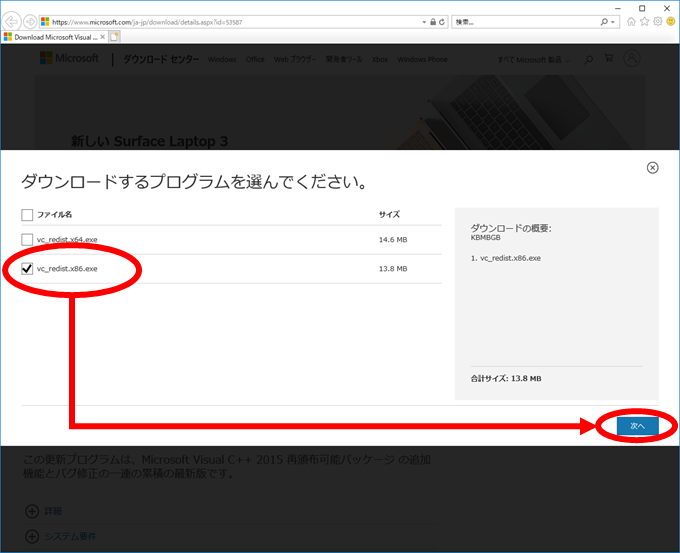Click the 13.8 MB size in x86 row
Viewport: 680px width, 553px height.
[393, 269]
